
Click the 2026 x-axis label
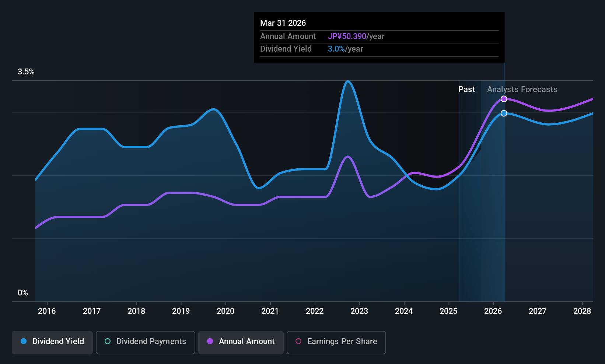click(x=493, y=311)
